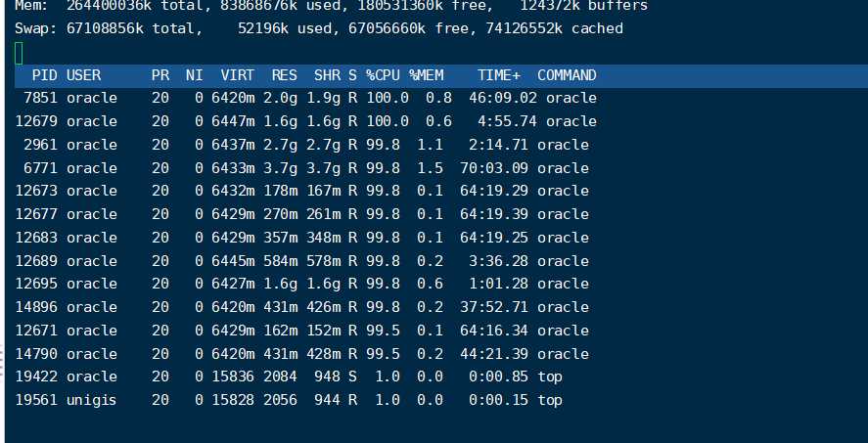The width and height of the screenshot is (868, 443).
Task: Click time value 44:21.39
Action: point(494,354)
